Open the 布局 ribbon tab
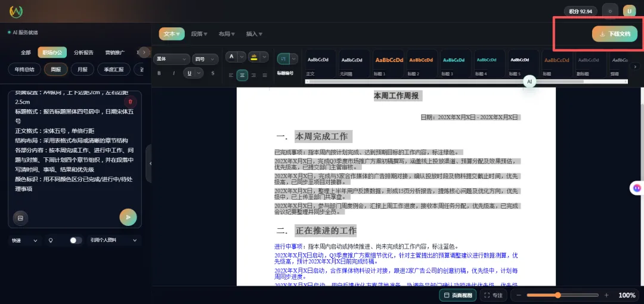Image resolution: width=644 pixels, height=304 pixels. pyautogui.click(x=227, y=34)
